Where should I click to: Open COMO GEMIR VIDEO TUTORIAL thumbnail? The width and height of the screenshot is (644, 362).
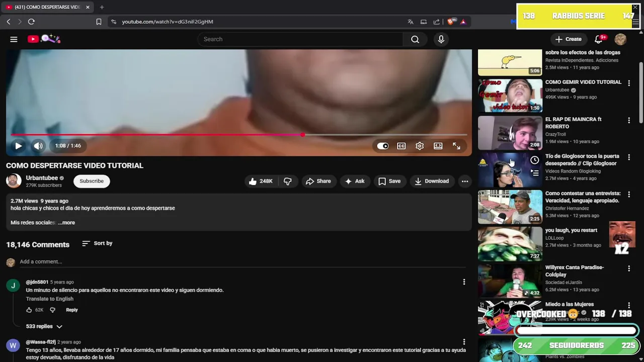coord(510,96)
